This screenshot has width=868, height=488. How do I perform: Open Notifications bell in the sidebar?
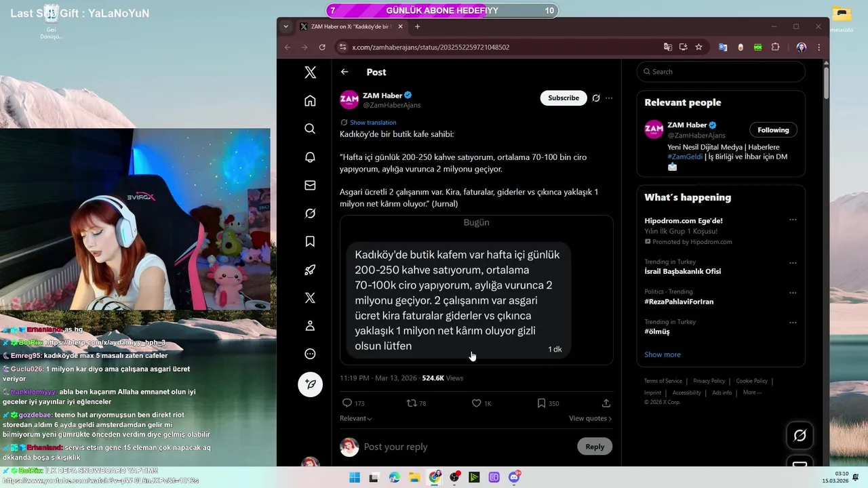310,157
